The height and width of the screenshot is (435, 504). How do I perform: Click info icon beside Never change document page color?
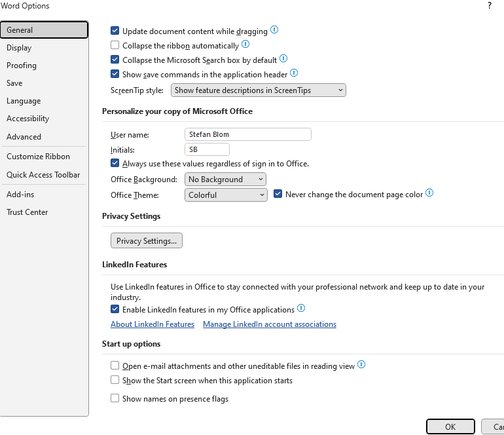point(429,193)
